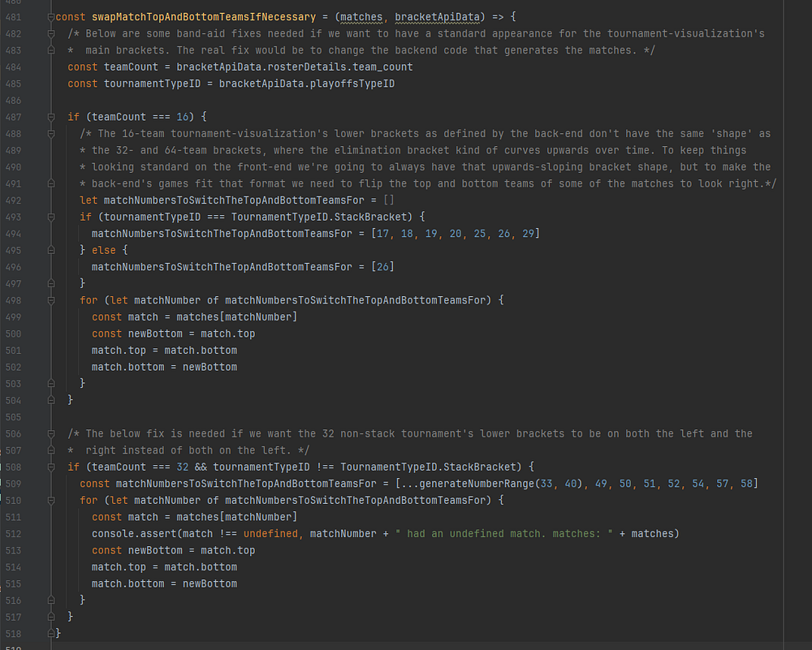Click playoffsTypeID property on line 485
The height and width of the screenshot is (650, 812).
pyautogui.click(x=352, y=84)
